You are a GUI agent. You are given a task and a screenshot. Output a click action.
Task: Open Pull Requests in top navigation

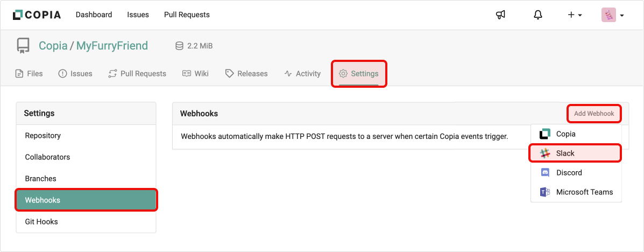(x=187, y=15)
